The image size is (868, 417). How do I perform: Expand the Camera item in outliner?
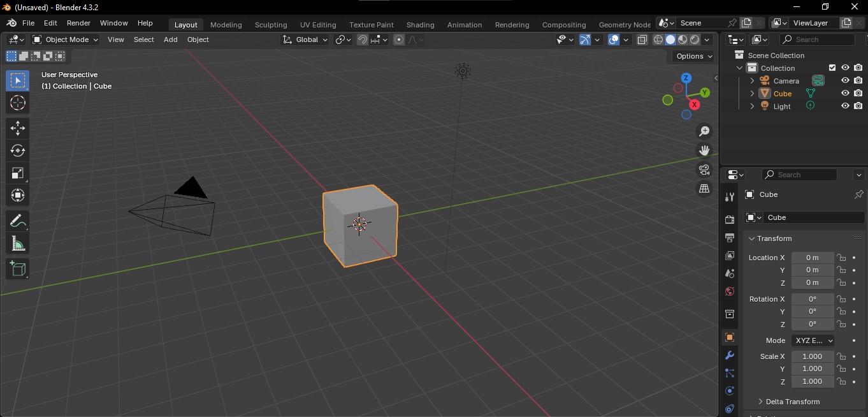752,81
